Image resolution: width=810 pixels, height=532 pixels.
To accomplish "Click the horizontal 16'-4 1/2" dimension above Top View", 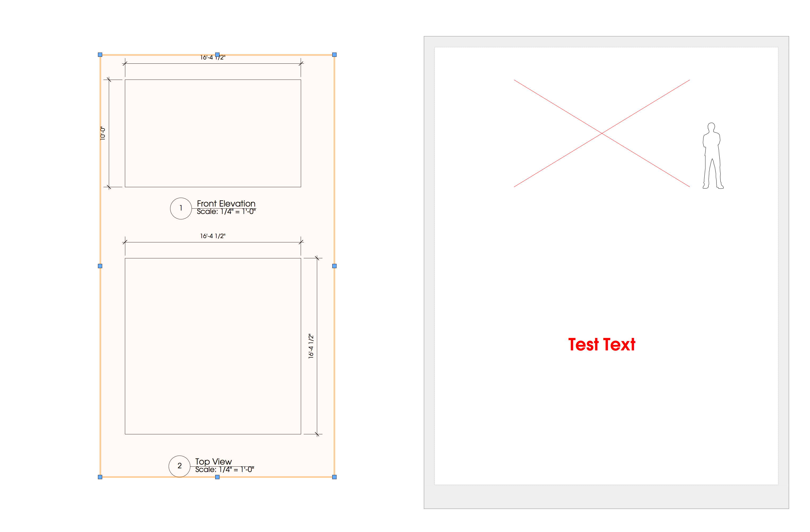I will [213, 236].
